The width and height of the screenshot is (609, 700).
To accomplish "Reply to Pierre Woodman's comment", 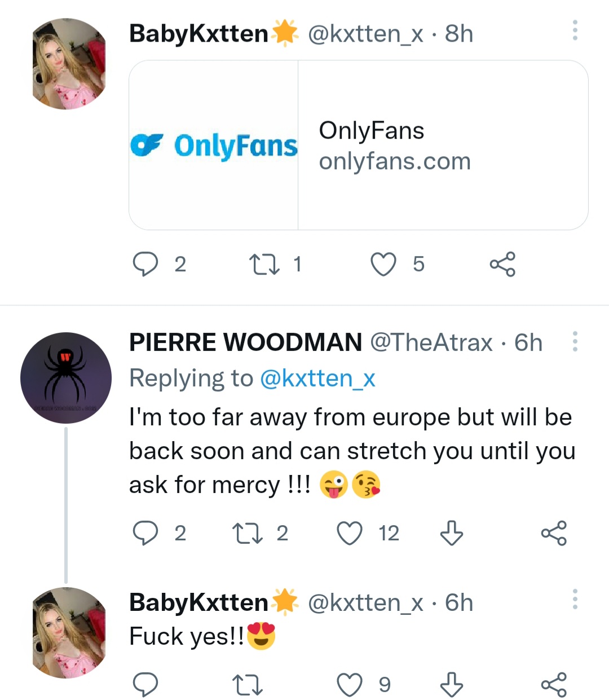I will pos(145,533).
